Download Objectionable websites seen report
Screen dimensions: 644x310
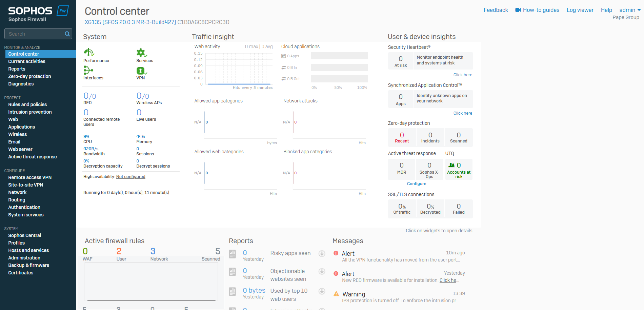click(322, 271)
